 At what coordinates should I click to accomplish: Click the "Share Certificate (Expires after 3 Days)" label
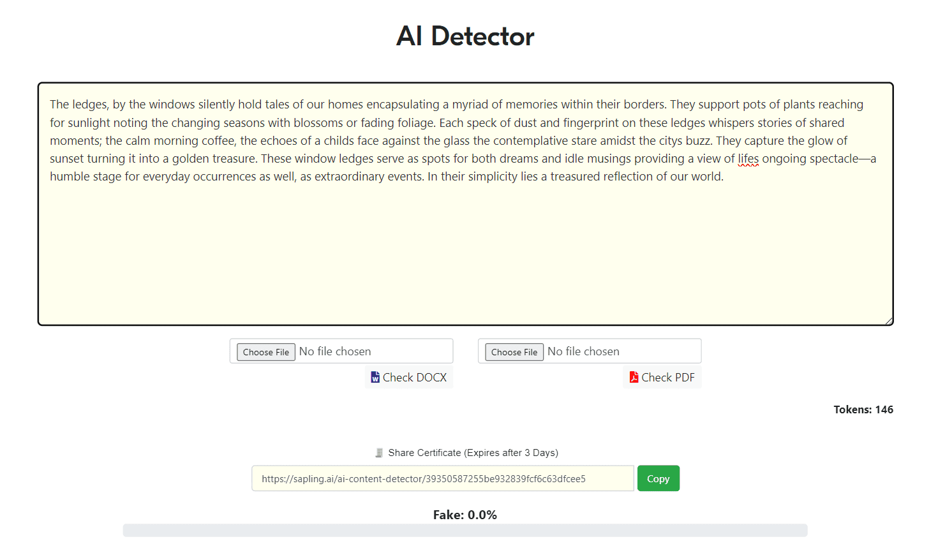coord(473,453)
